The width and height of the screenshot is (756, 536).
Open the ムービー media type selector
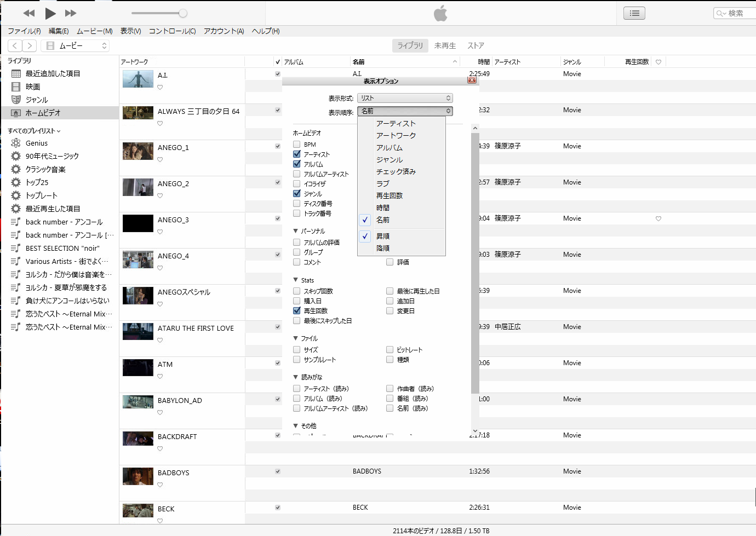(76, 46)
